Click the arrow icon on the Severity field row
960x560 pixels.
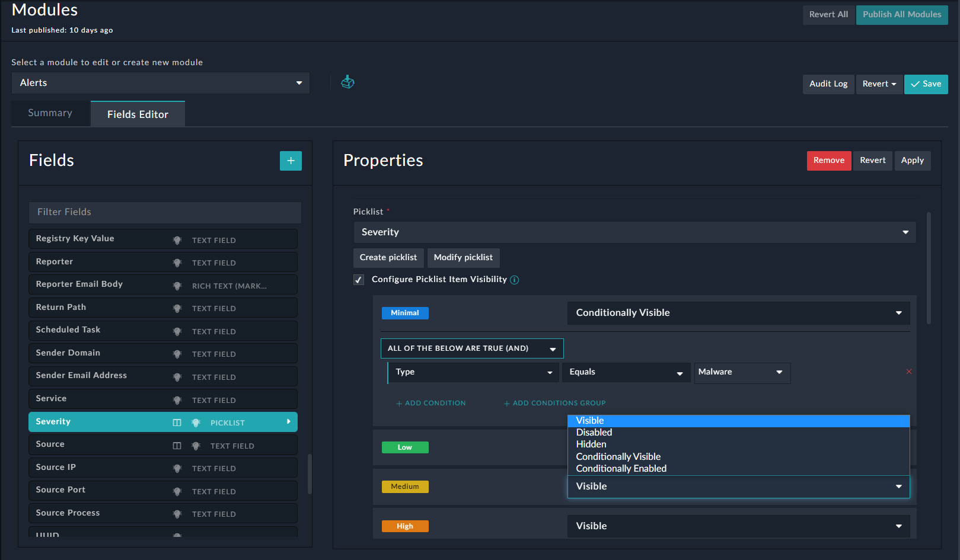(289, 422)
